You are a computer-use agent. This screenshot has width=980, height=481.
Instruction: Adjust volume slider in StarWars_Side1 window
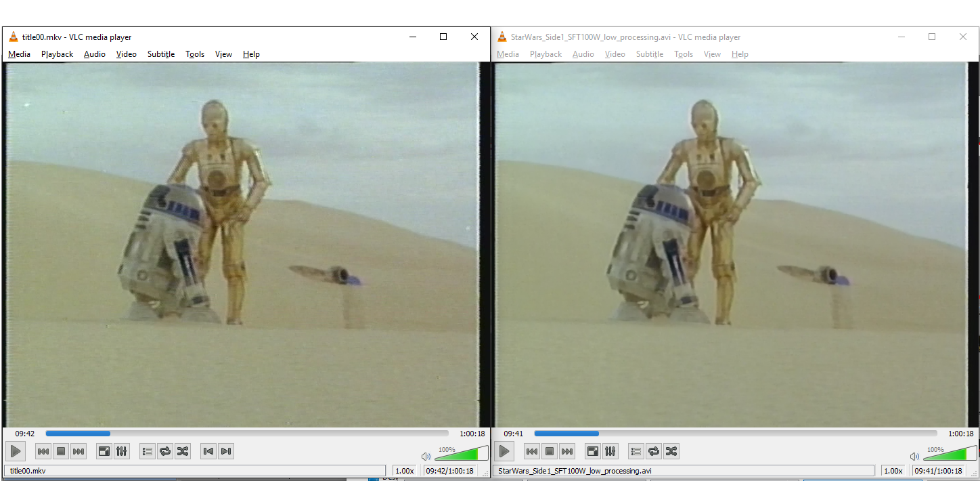pyautogui.click(x=950, y=454)
